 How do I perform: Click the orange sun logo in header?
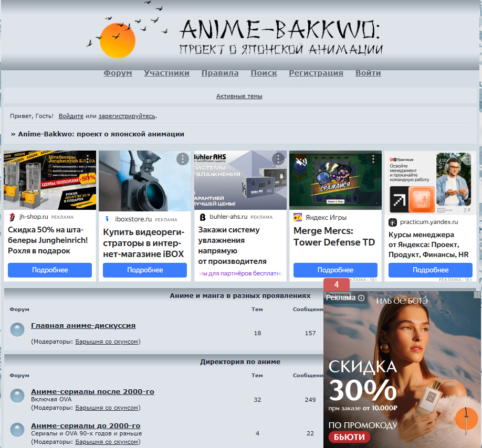pyautogui.click(x=118, y=40)
